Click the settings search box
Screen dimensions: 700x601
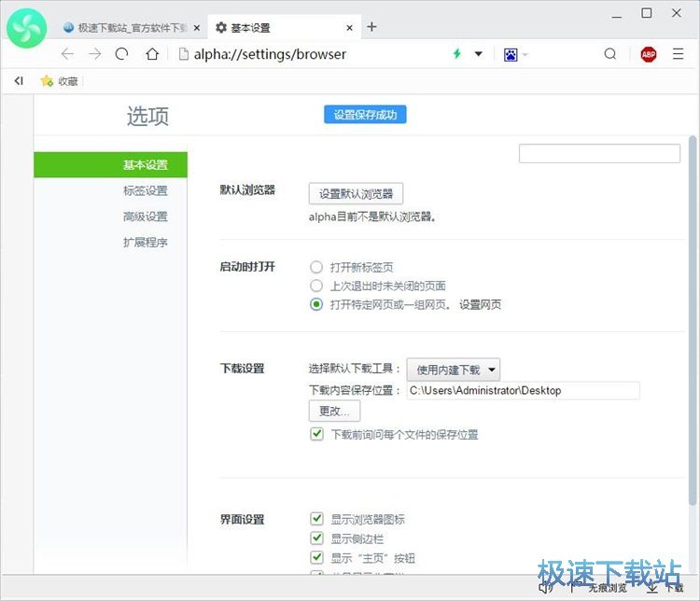[x=599, y=154]
